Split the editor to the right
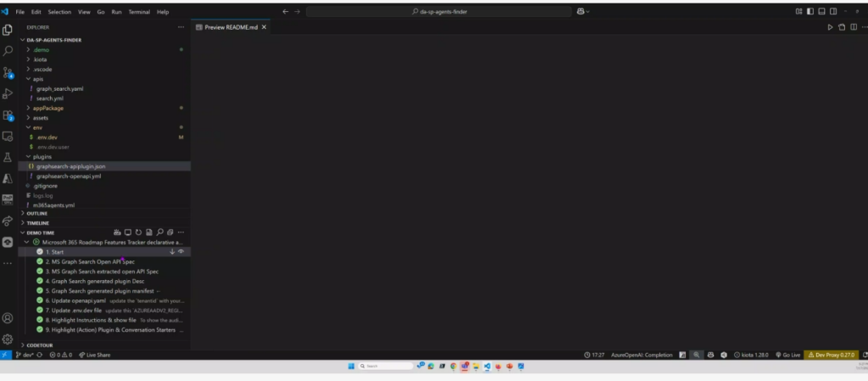This screenshot has width=868, height=381. coord(853,27)
